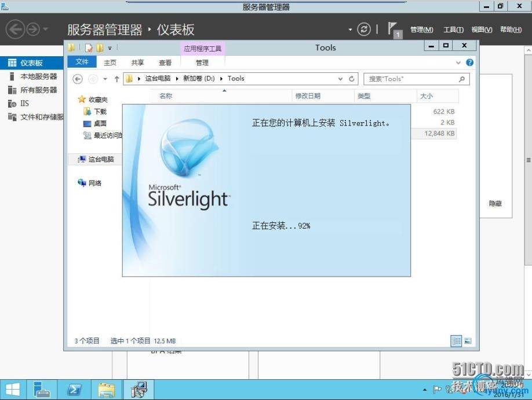Open File Explorer from the taskbar
This screenshot has height=400, width=532.
point(107,390)
